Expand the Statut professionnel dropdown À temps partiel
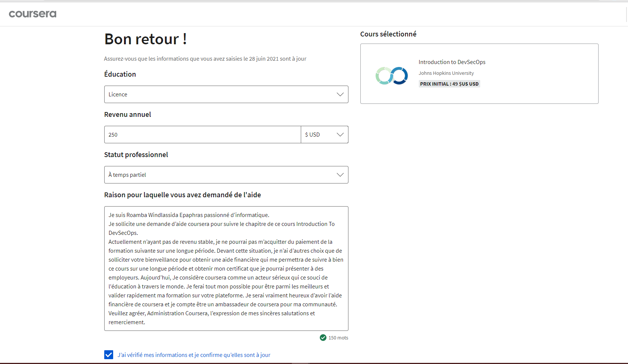The image size is (628, 364). (226, 175)
